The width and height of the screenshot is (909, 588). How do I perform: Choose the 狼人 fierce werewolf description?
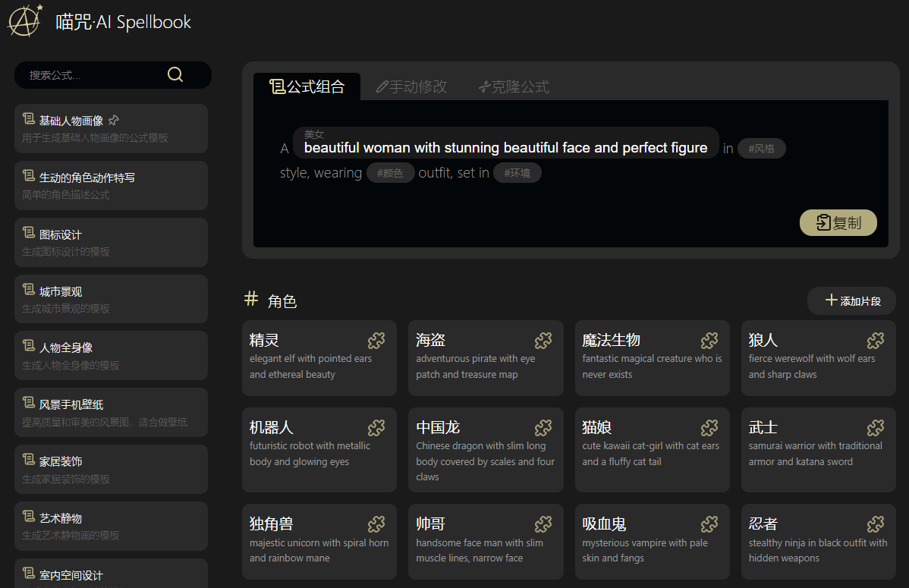812,366
